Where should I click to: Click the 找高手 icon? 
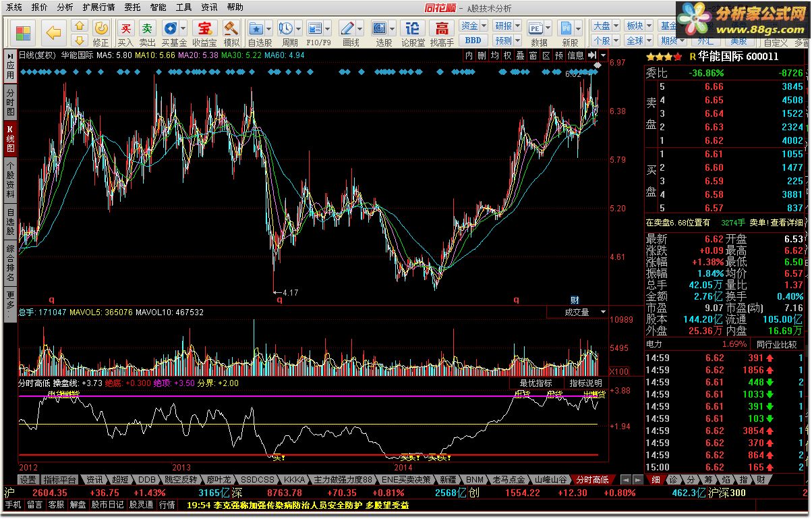pos(442,33)
